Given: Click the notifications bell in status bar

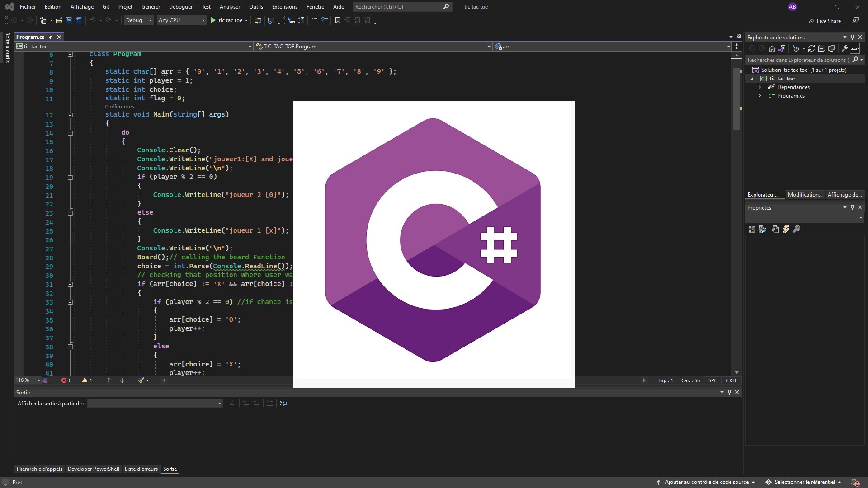Looking at the screenshot, I should pyautogui.click(x=855, y=482).
